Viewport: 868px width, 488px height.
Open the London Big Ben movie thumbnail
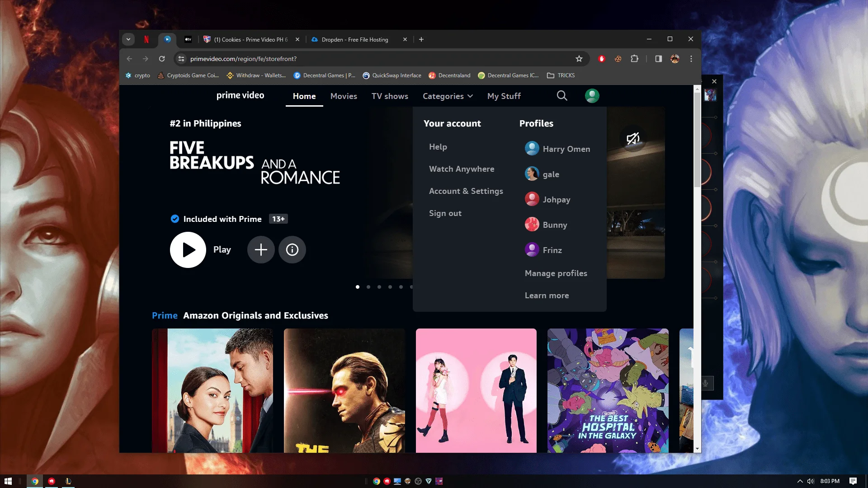[212, 390]
